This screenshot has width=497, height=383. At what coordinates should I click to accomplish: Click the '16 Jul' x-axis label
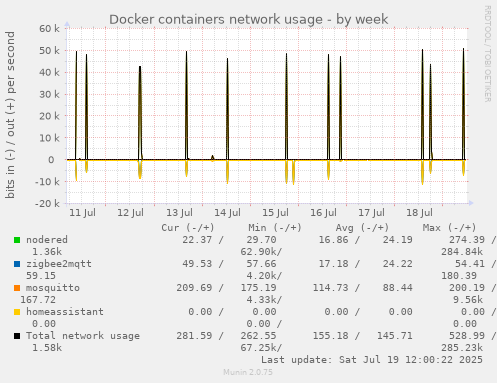pos(323,213)
